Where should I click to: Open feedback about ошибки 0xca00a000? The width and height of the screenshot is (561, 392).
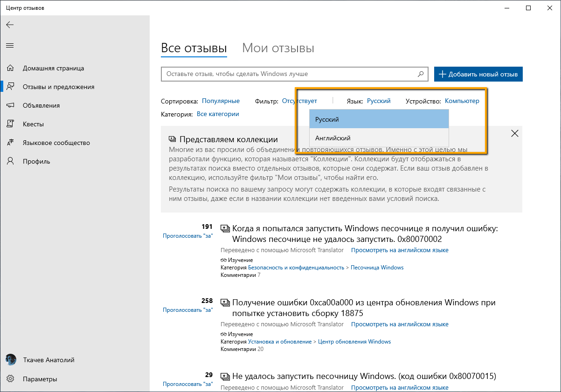click(364, 308)
